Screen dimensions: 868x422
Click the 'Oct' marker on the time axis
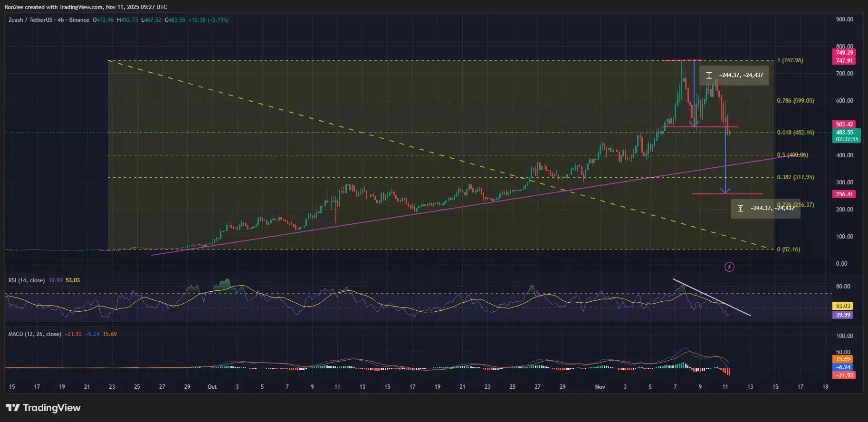point(212,387)
